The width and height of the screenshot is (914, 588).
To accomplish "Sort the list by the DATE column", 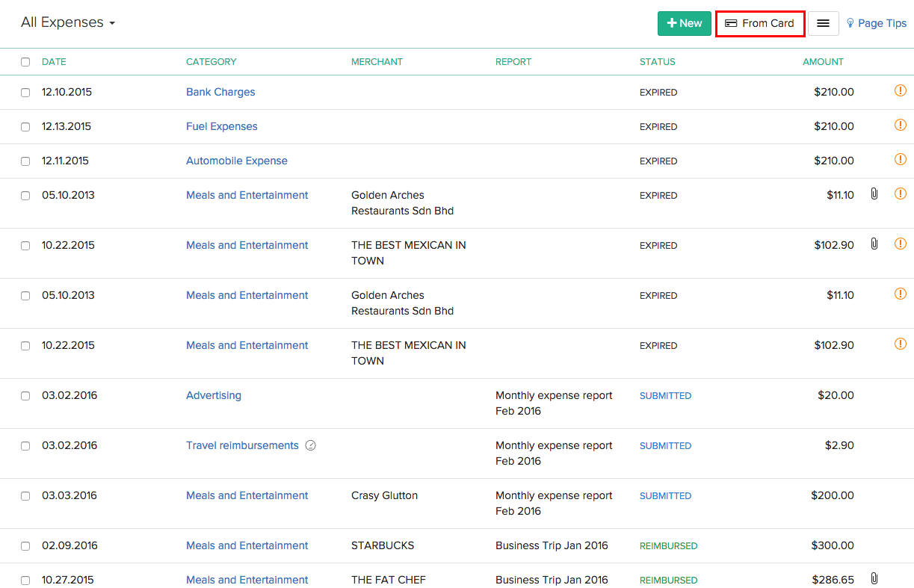I will coord(54,62).
